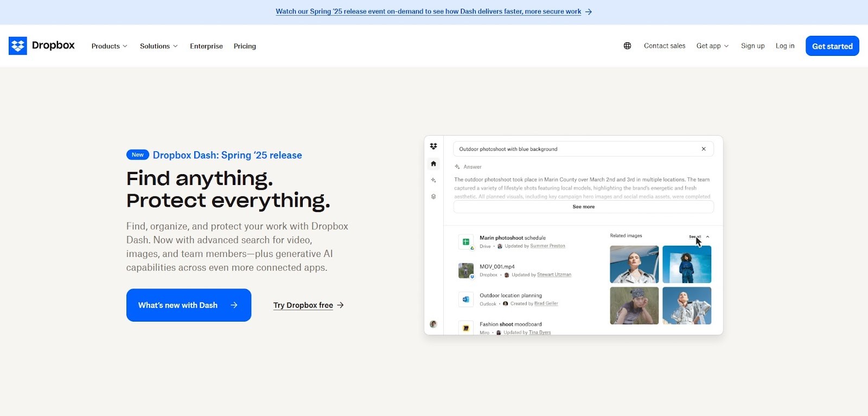
Task: Expand the Solutions dropdown menu
Action: coord(159,46)
